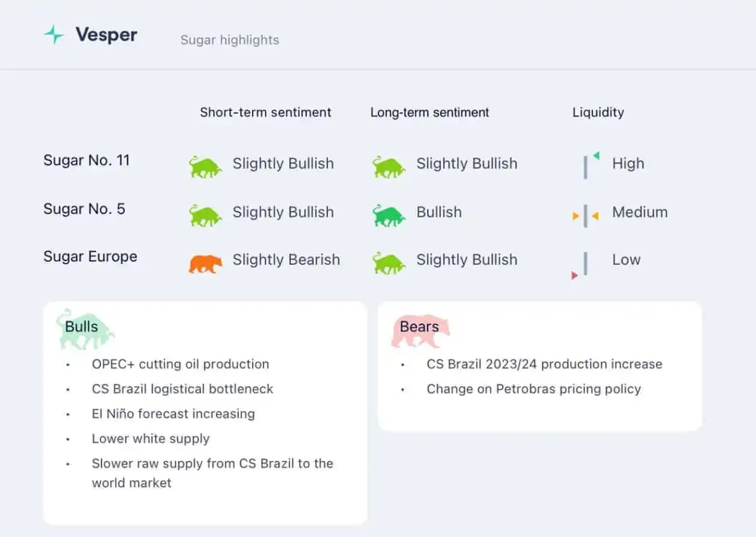Click the Sugar No. 11 long-term bull icon

pyautogui.click(x=389, y=166)
